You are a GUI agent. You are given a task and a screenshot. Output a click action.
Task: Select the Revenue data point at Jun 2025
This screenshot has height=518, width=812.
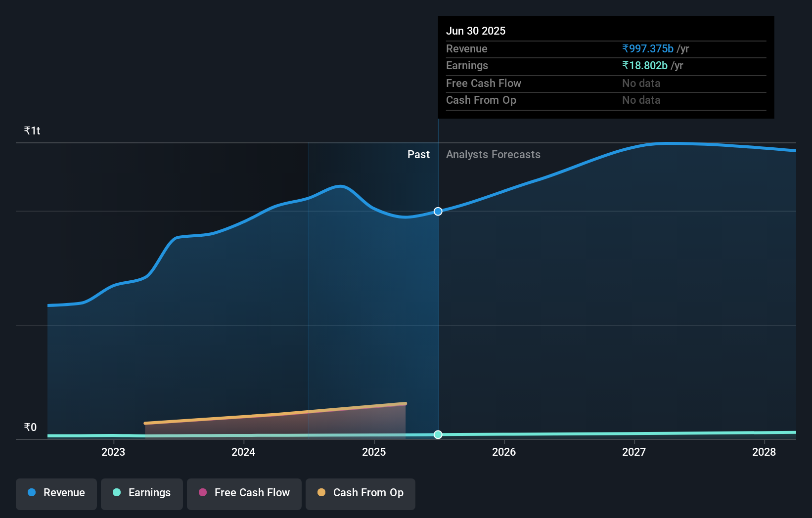(438, 212)
